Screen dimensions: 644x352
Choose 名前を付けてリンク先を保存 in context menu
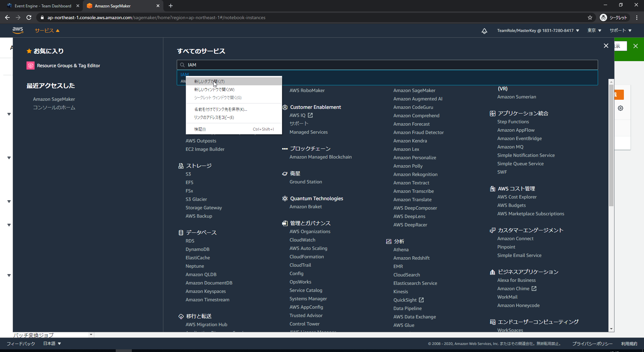(234, 109)
